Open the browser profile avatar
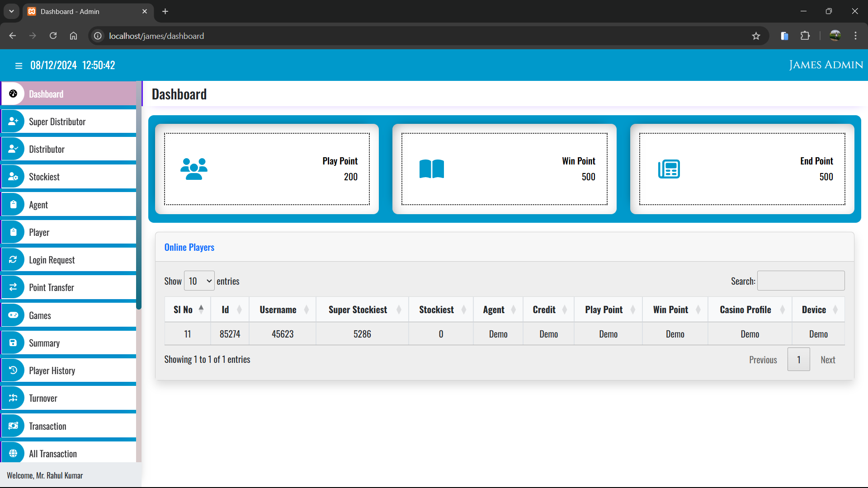The width and height of the screenshot is (868, 488). pos(835,36)
